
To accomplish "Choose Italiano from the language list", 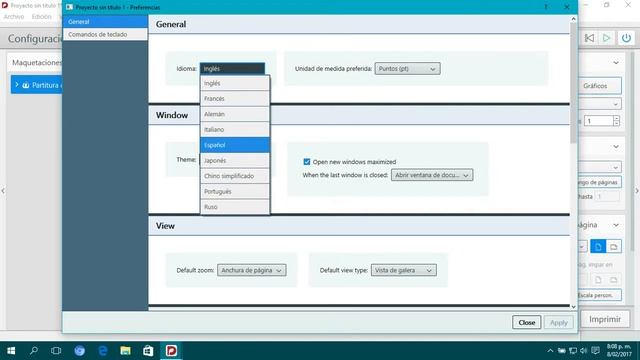I will (x=235, y=130).
